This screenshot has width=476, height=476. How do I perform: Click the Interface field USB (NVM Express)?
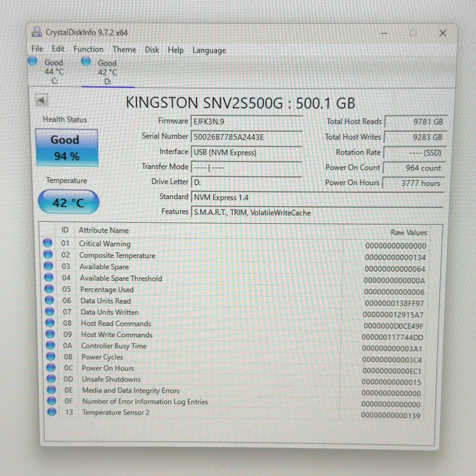click(246, 153)
